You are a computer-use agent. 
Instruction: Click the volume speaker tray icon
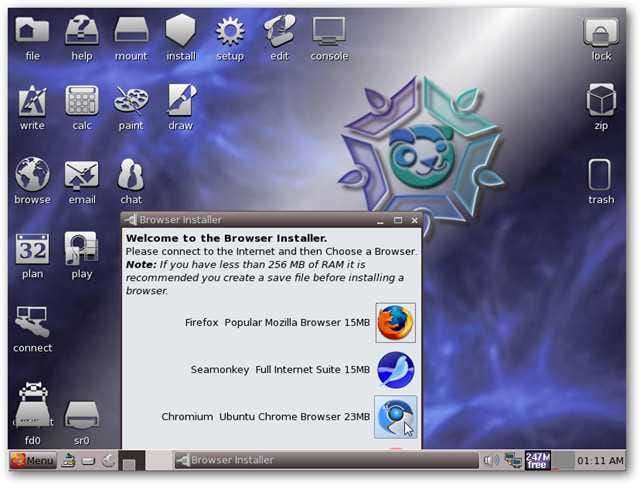click(491, 461)
